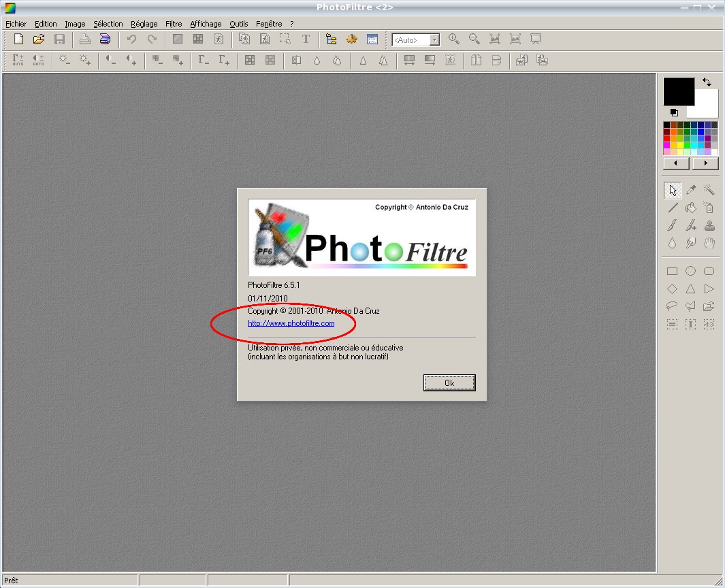Click the Brightness plus icon
725x588 pixels.
pyautogui.click(x=84, y=60)
